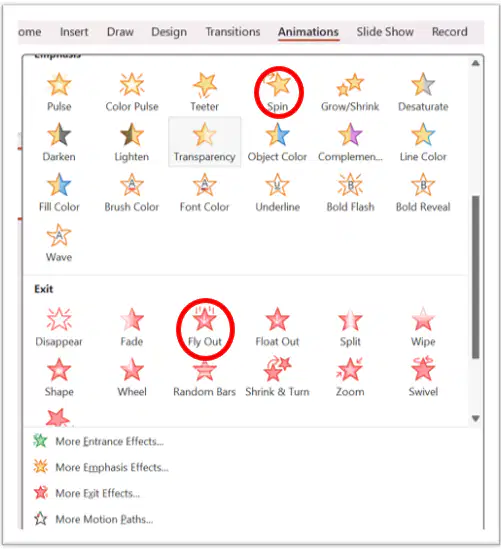Select the Shrink & Turn exit effect
This screenshot has height=549, width=501.
[277, 377]
